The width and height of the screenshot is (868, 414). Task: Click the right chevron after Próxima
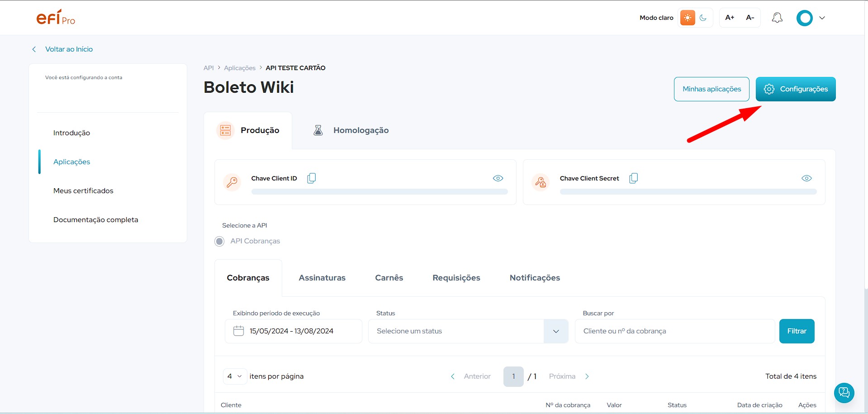coord(587,376)
